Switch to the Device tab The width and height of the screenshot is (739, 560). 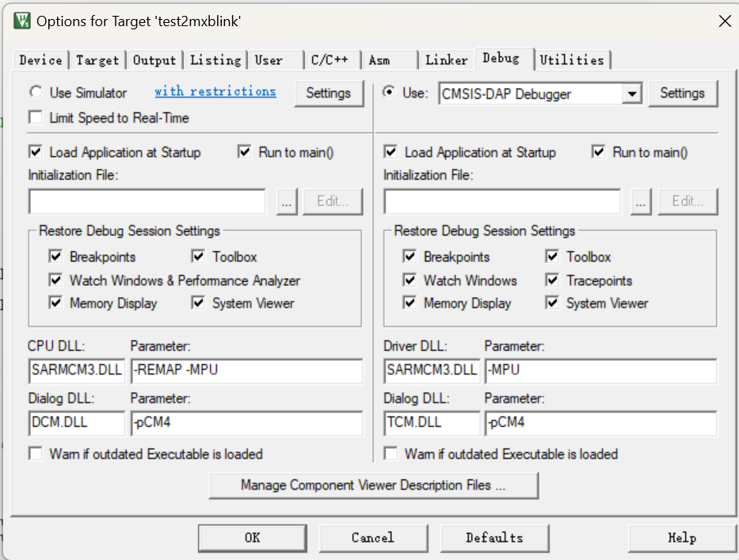pos(40,60)
